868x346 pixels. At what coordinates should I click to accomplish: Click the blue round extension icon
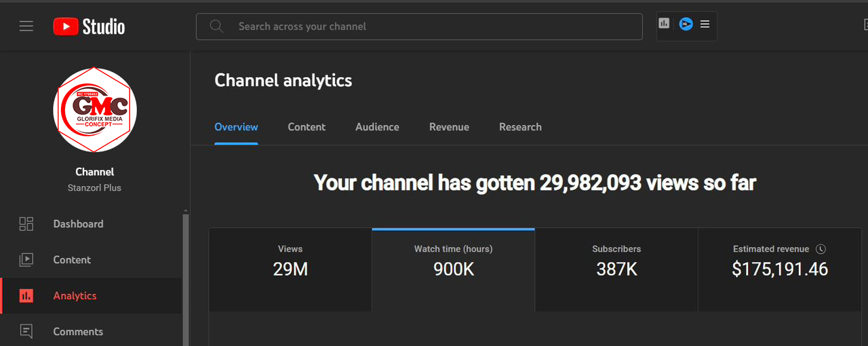click(686, 24)
